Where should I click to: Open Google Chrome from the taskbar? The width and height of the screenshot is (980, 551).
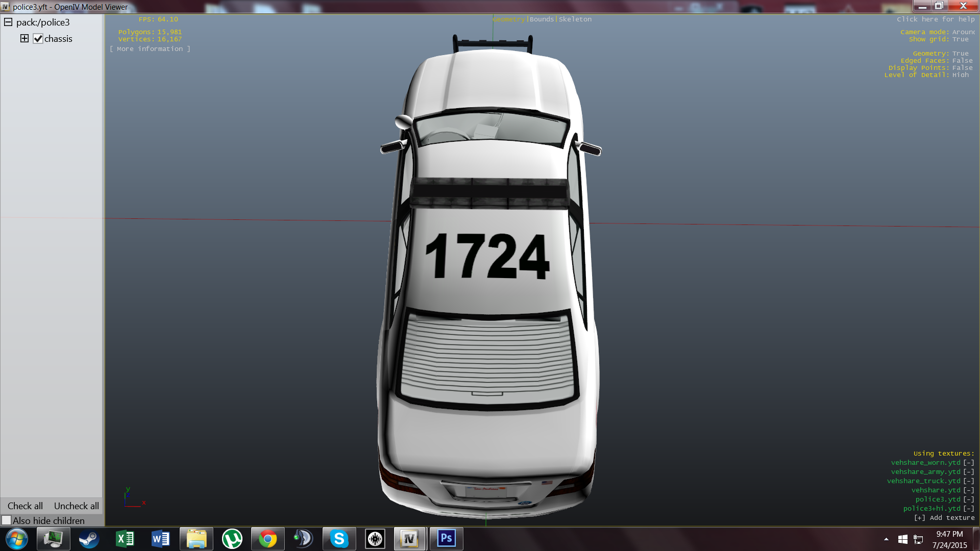click(268, 539)
